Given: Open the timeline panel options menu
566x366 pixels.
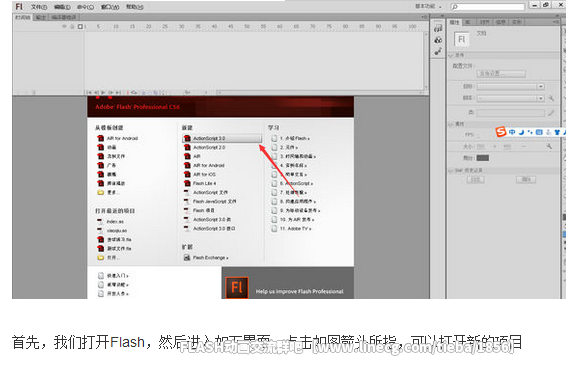Looking at the screenshot, I should click(x=423, y=17).
